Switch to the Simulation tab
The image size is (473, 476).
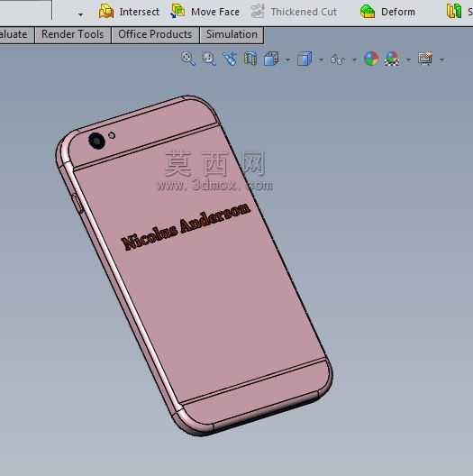tap(232, 34)
